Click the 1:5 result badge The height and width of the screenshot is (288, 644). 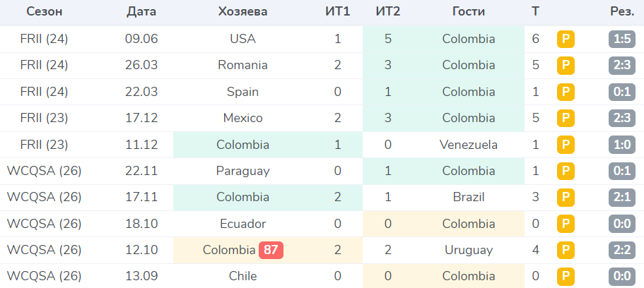tap(622, 39)
